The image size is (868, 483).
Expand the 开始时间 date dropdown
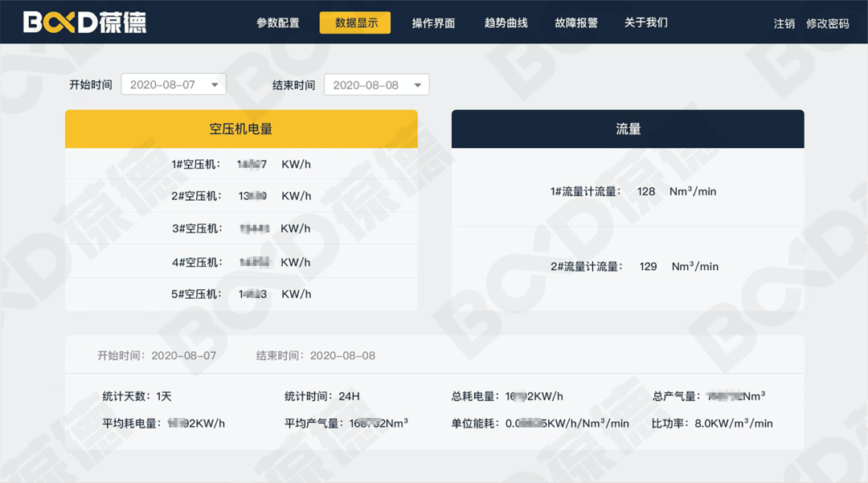pos(174,84)
